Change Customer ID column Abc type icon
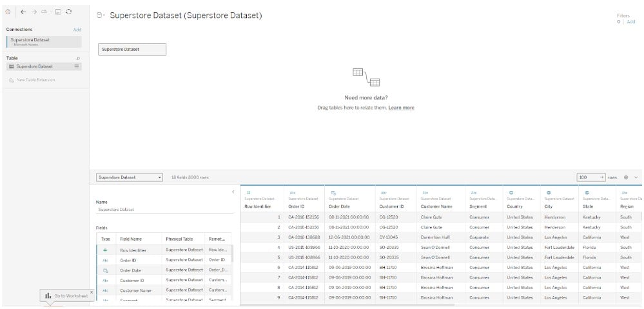Image resolution: width=644 pixels, height=309 pixels. tap(384, 192)
